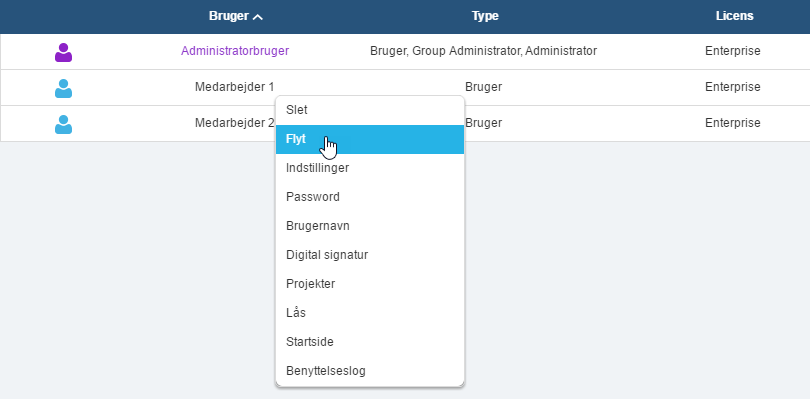This screenshot has width=810, height=399.
Task: Sort by the Licens column header
Action: click(735, 16)
